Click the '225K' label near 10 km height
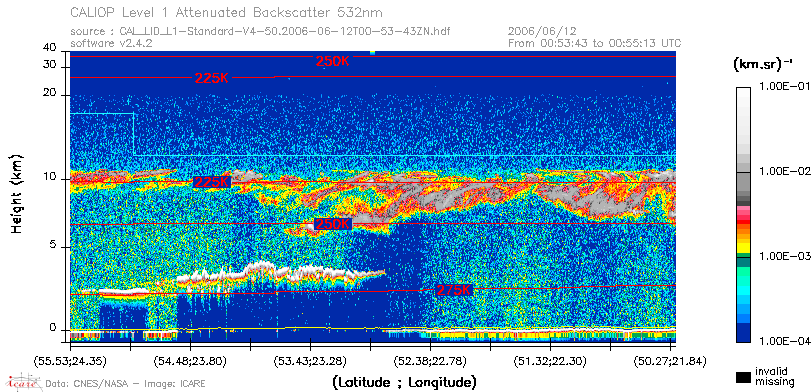 pos(212,182)
